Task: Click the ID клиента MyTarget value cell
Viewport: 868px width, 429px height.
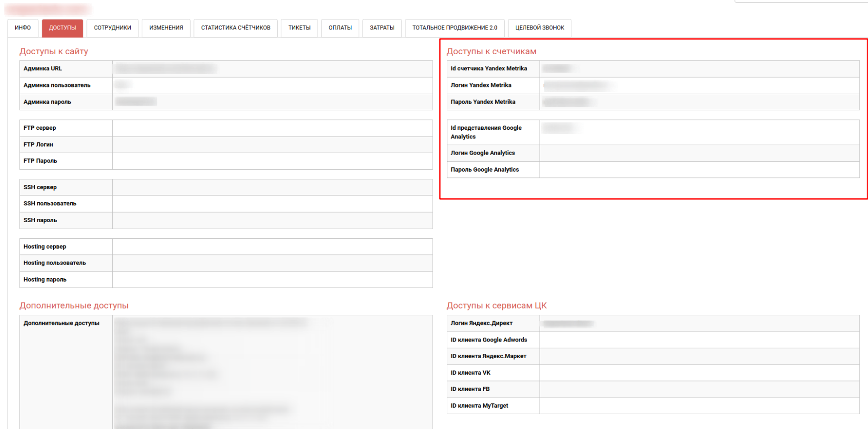Action: (x=699, y=406)
